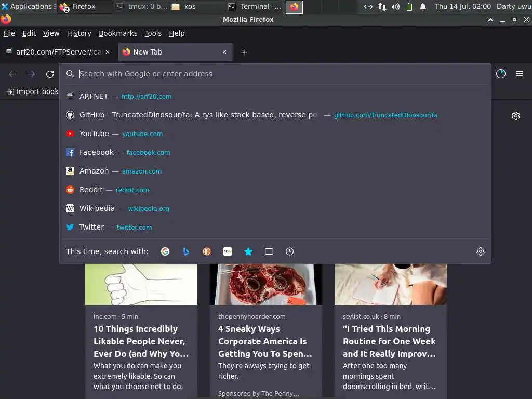Click the magnifier icon in address bar

(x=70, y=74)
